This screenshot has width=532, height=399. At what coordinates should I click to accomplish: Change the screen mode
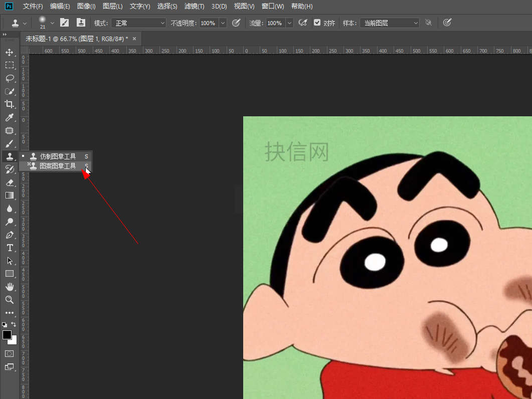coord(9,367)
